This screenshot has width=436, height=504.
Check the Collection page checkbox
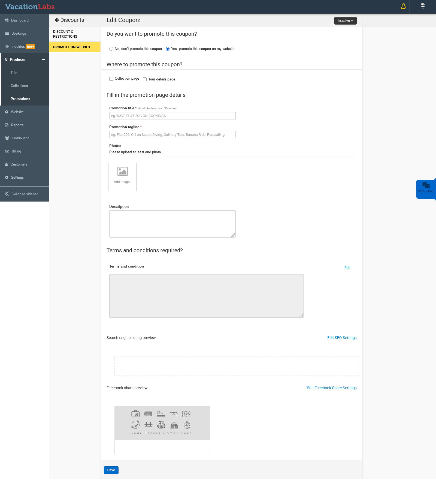pyautogui.click(x=111, y=79)
